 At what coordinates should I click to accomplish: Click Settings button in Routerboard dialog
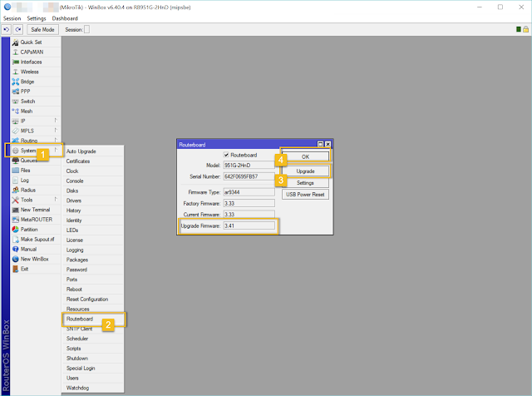(x=305, y=183)
